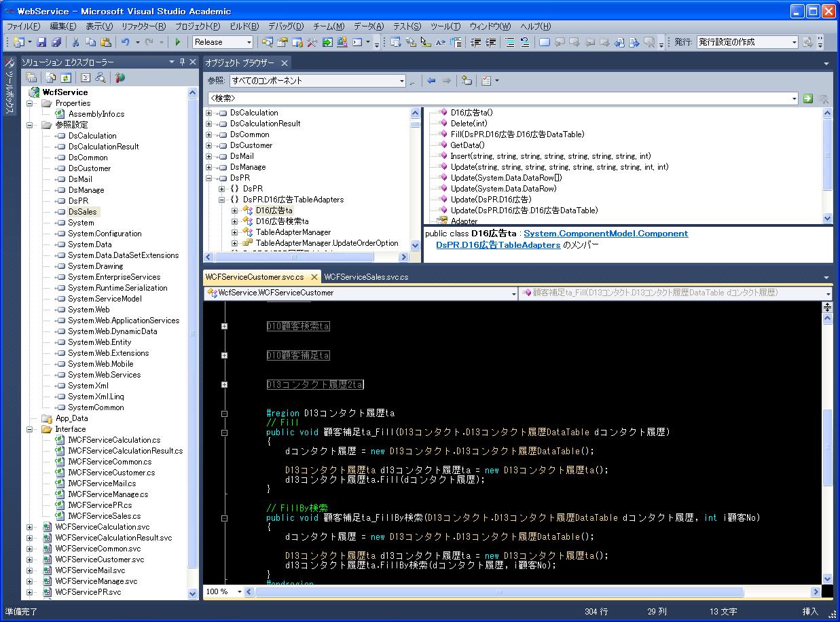The image size is (840, 622).
Task: Click the Properties icon in Solution Explorer toolbar
Action: click(31, 78)
